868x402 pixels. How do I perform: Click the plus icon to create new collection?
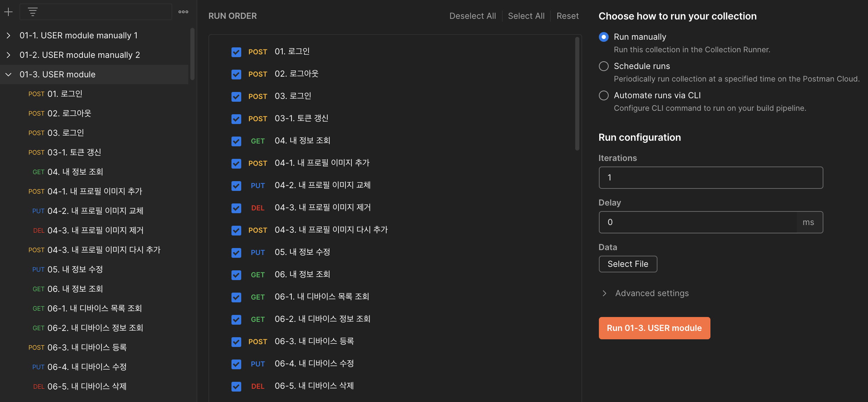pos(8,12)
